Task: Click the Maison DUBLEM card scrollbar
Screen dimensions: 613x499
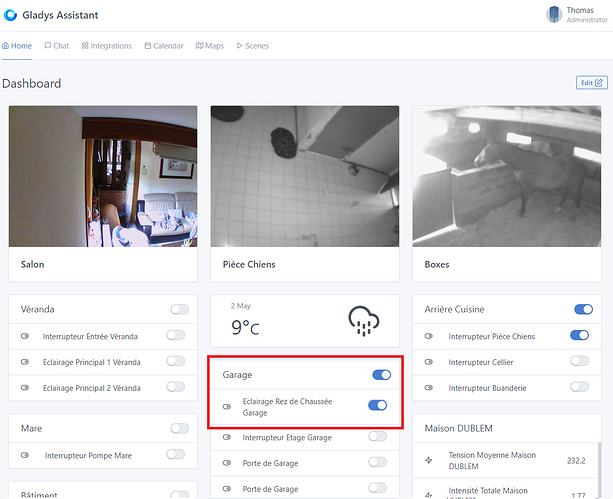Action: tap(599, 470)
